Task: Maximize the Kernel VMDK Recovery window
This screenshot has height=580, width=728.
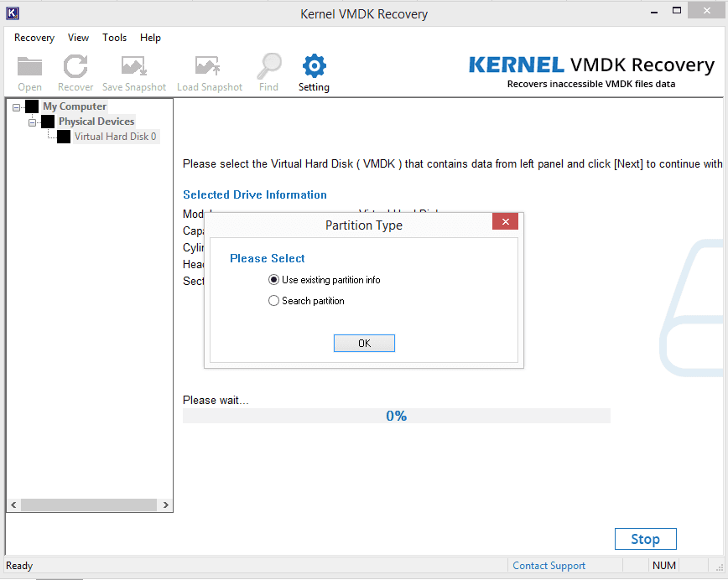Action: (x=677, y=11)
